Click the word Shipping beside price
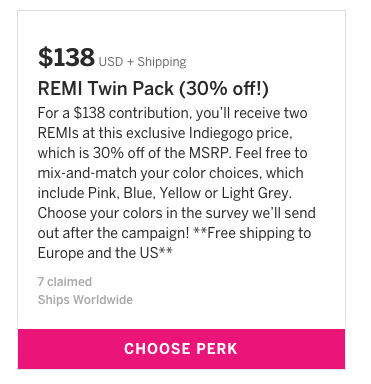371x384 pixels. tap(162, 62)
